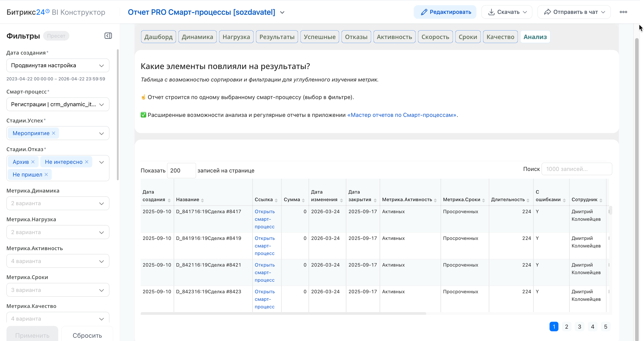Sort table by Сотрудник column
This screenshot has height=341, width=644.
click(601, 200)
